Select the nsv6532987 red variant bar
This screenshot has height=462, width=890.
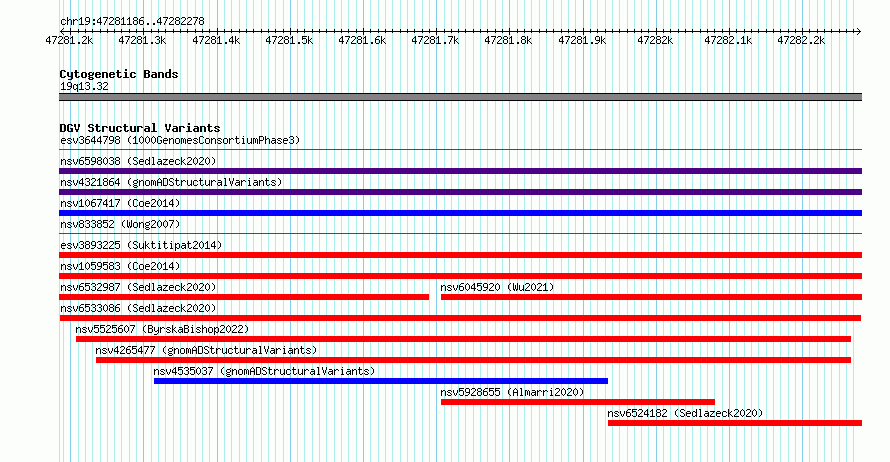click(x=244, y=297)
